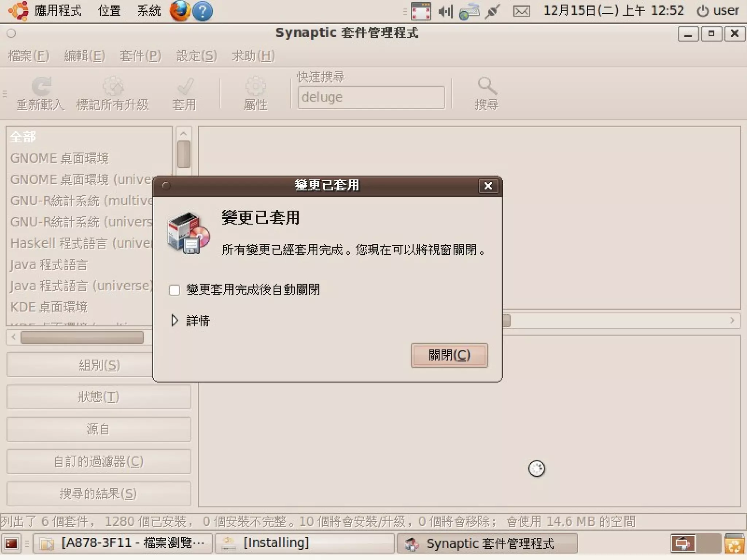The width and height of the screenshot is (747, 560).
Task: Click the 搜尋 magnifier toolbar icon
Action: pyautogui.click(x=487, y=94)
